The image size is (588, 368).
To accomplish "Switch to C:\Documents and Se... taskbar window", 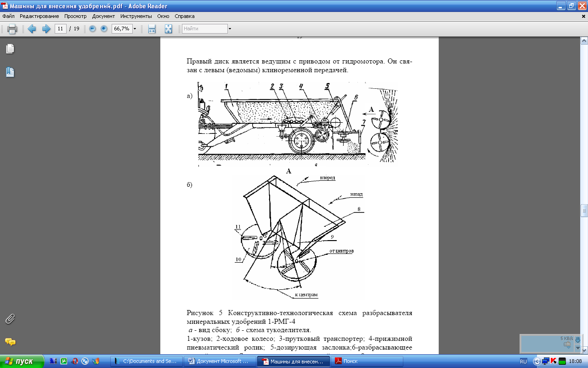I will coord(146,362).
